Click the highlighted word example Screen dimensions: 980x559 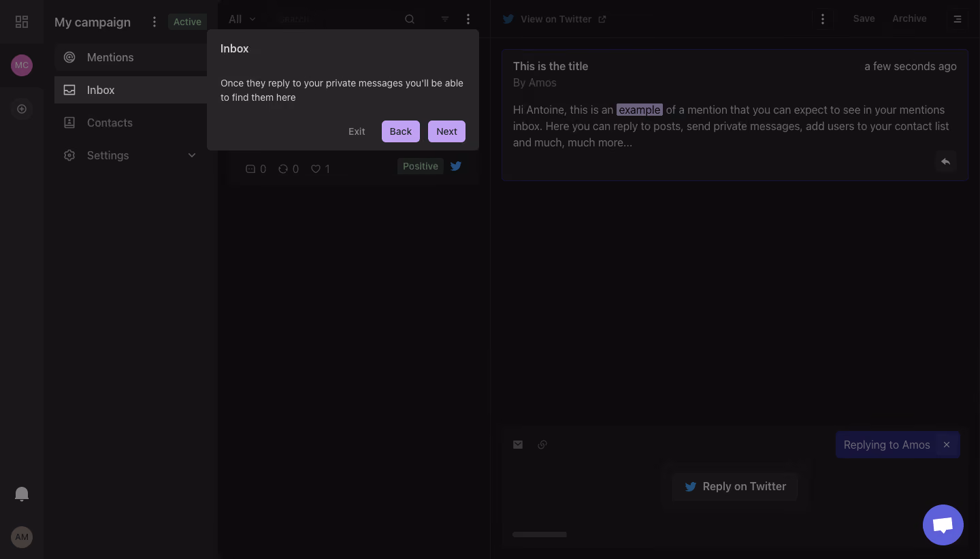[x=640, y=110]
